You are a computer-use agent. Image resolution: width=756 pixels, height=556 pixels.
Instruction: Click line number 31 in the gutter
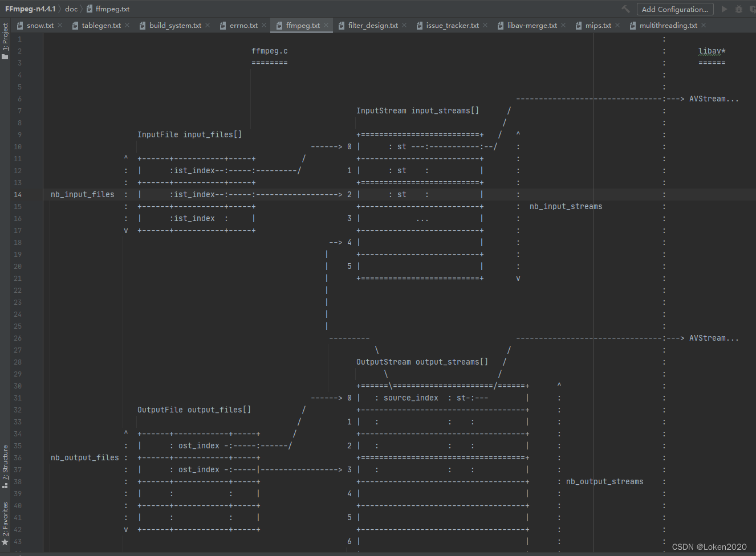pyautogui.click(x=18, y=398)
